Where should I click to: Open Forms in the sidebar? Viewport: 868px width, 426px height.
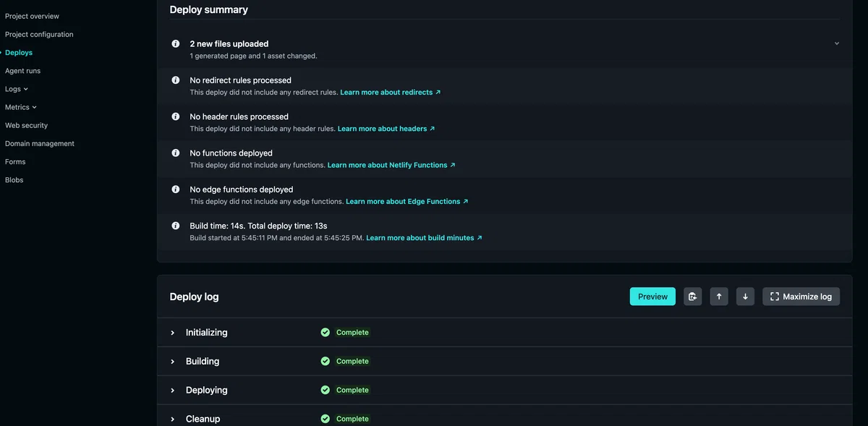coord(15,162)
